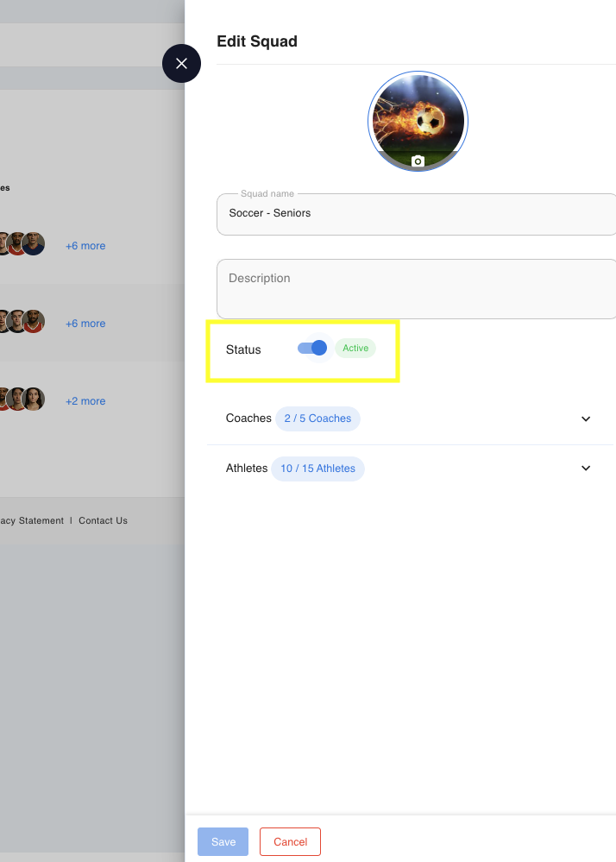Click the soccer ball squad avatar image

click(418, 121)
